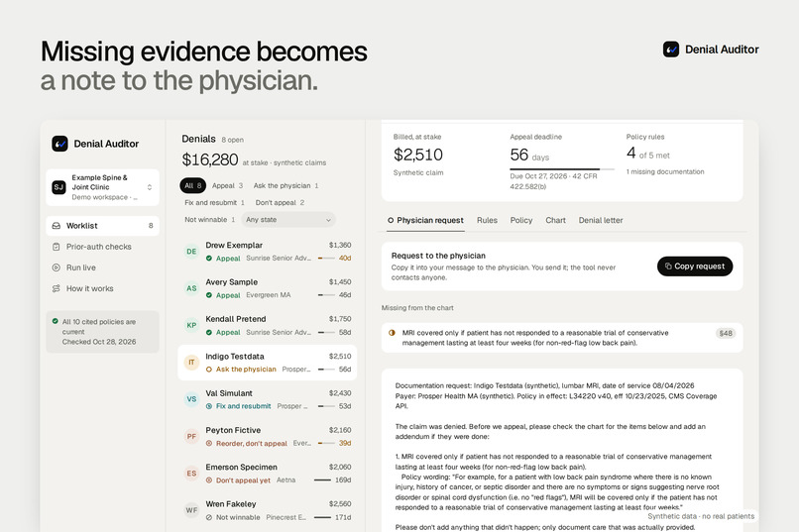
Task: Click the WF avatar for Wren Fakeley
Action: (x=191, y=510)
